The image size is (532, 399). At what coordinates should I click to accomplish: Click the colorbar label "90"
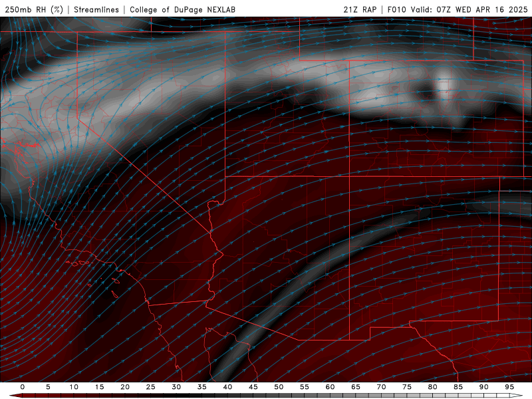[x=483, y=387]
